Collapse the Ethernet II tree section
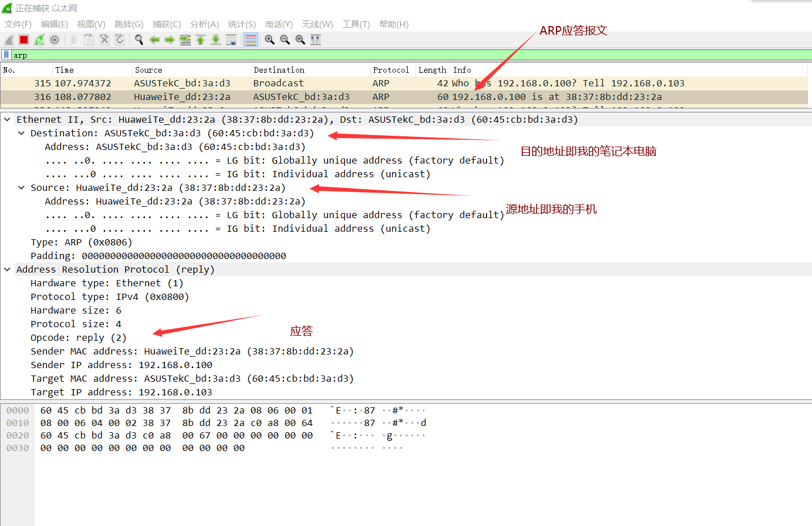 pyautogui.click(x=6, y=119)
